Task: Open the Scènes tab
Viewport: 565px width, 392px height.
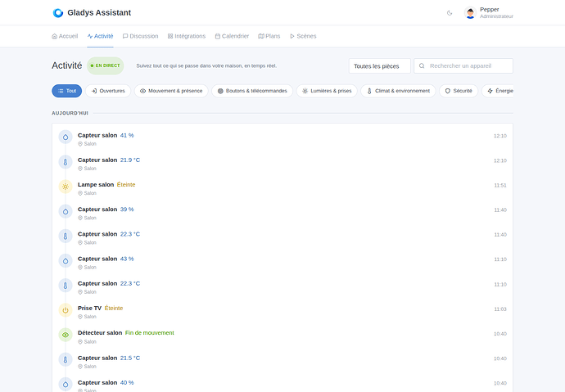Action: coord(303,36)
